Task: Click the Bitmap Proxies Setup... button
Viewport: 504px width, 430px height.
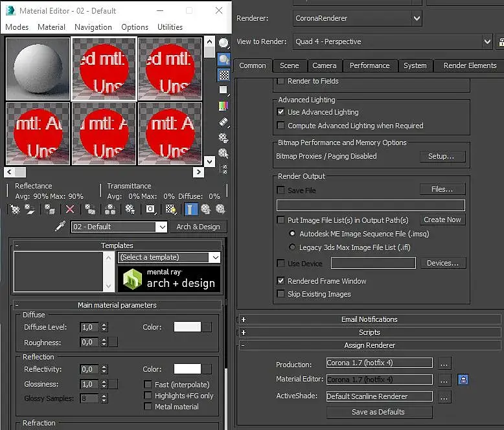Action: [442, 156]
